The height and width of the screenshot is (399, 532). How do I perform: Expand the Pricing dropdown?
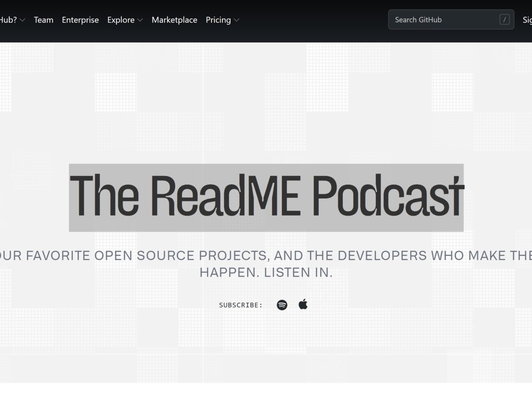pyautogui.click(x=222, y=20)
